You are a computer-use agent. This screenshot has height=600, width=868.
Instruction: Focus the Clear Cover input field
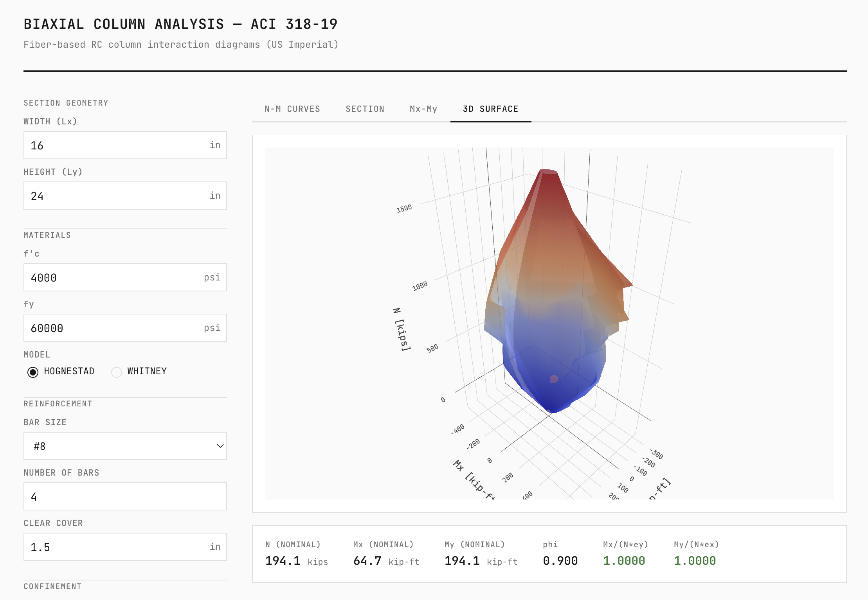(117, 547)
